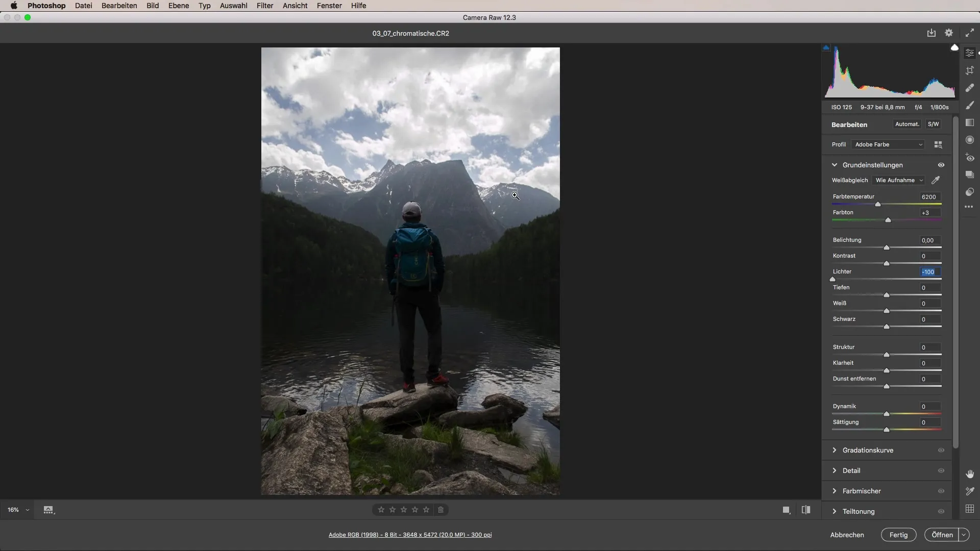
Task: Click the Dynamik slider handle
Action: point(887,414)
